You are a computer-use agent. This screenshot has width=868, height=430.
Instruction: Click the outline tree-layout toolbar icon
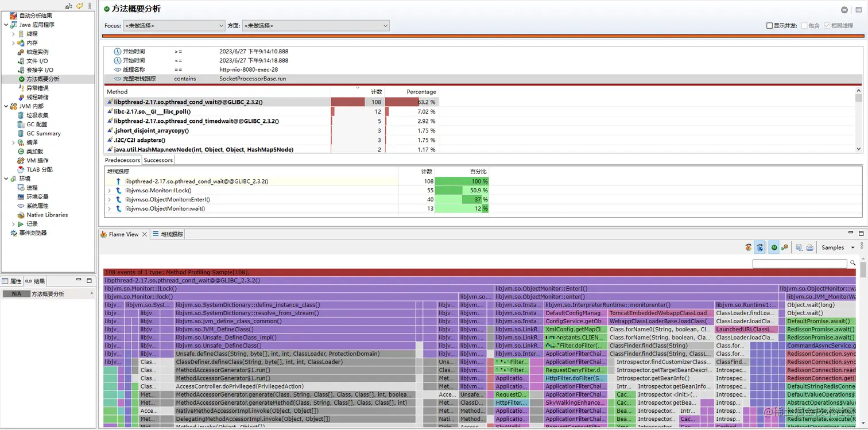(x=69, y=6)
